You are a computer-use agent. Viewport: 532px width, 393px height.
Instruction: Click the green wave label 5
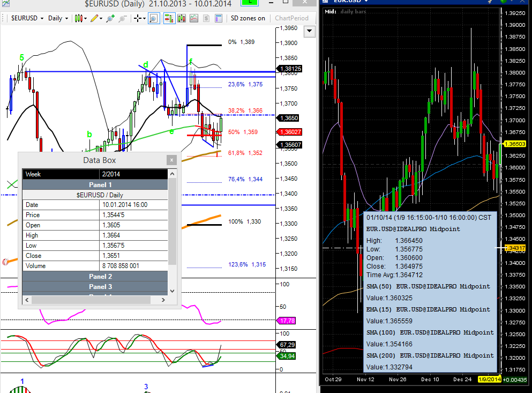(22, 58)
